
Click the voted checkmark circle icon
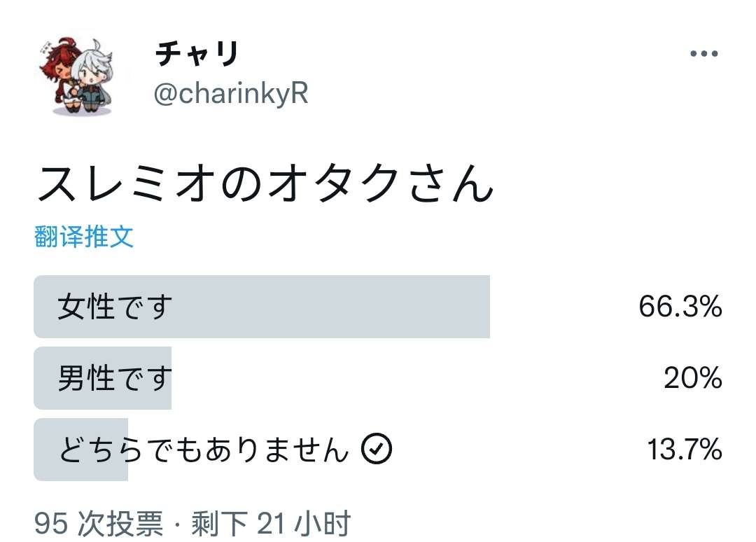tap(377, 449)
